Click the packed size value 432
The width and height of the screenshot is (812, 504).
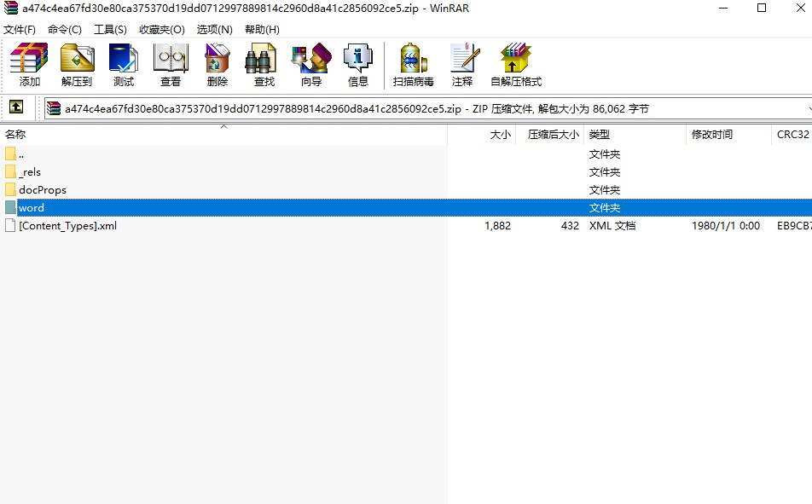point(570,226)
